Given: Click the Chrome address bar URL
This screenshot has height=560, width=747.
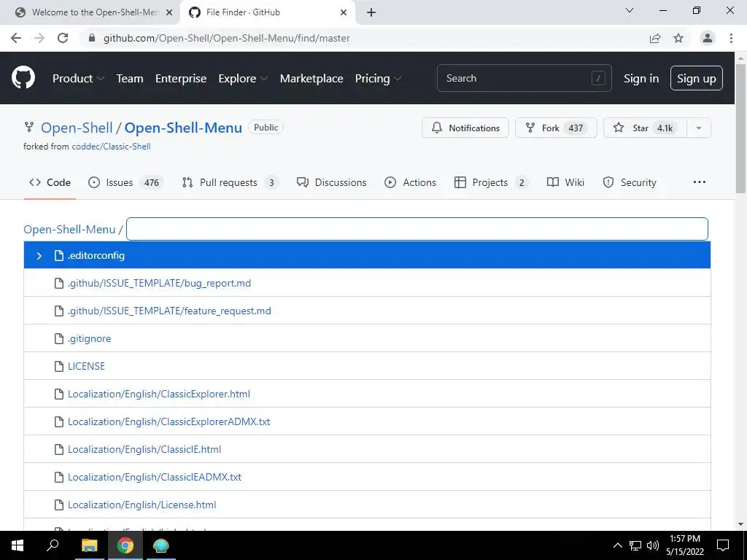Looking at the screenshot, I should [227, 38].
